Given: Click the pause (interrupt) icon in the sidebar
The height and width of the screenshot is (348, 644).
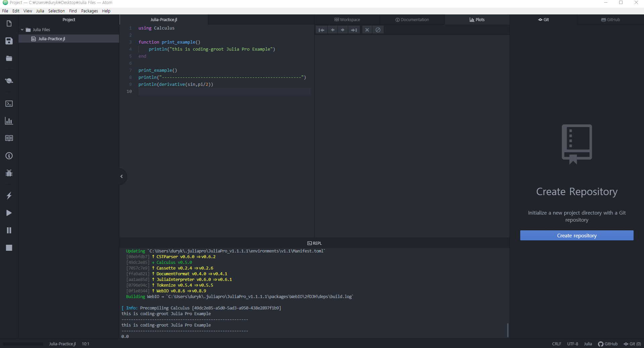Looking at the screenshot, I should [x=9, y=230].
